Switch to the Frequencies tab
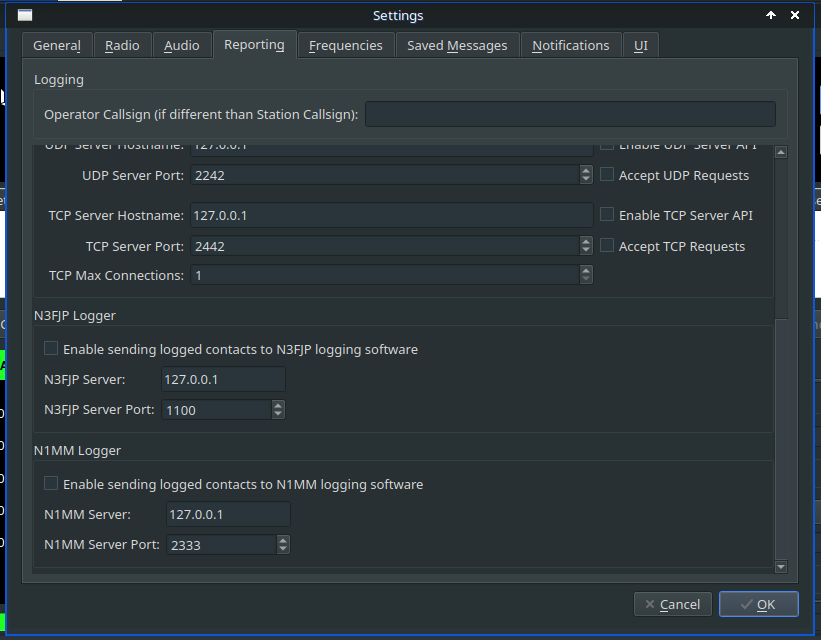 pyautogui.click(x=345, y=45)
